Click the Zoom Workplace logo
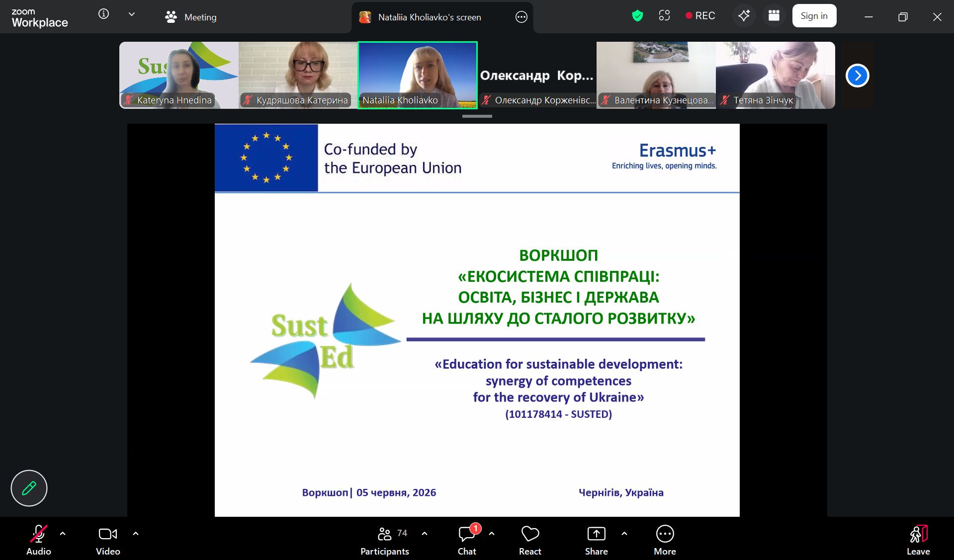Image resolution: width=954 pixels, height=560 pixels. pyautogui.click(x=40, y=18)
